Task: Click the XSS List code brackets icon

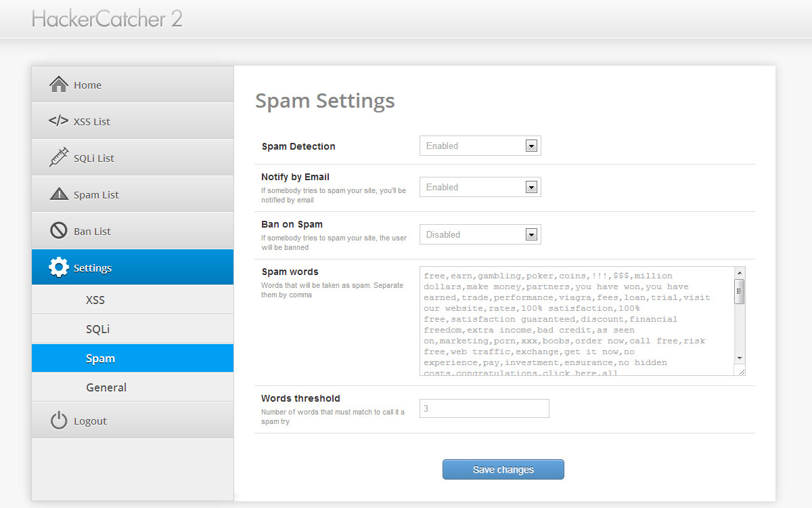Action: click(59, 121)
